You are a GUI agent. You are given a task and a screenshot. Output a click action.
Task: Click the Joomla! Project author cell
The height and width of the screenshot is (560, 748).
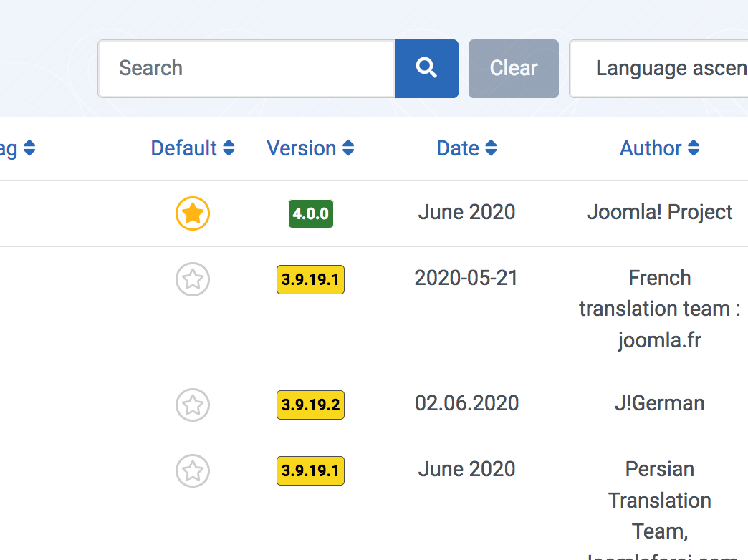(x=659, y=213)
